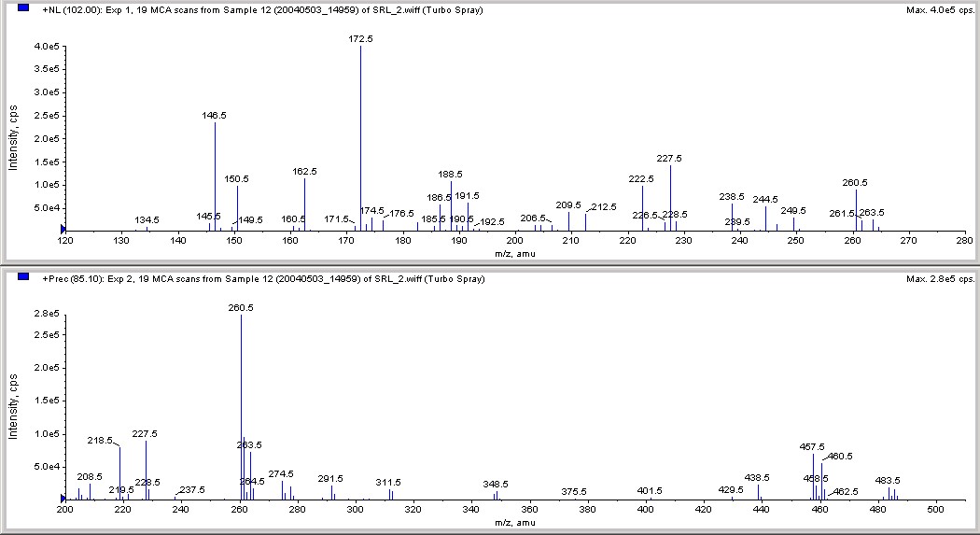Viewport: 980px width, 535px height.
Task: Click the blue square icon of the +Prec (85.10) pane
Action: point(23,277)
